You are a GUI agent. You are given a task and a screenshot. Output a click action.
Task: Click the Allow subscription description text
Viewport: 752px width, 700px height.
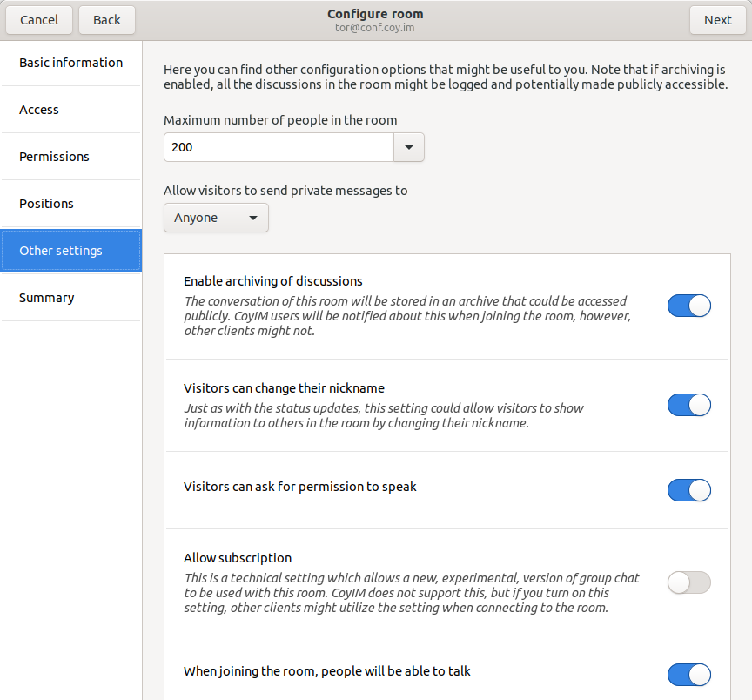(x=411, y=593)
